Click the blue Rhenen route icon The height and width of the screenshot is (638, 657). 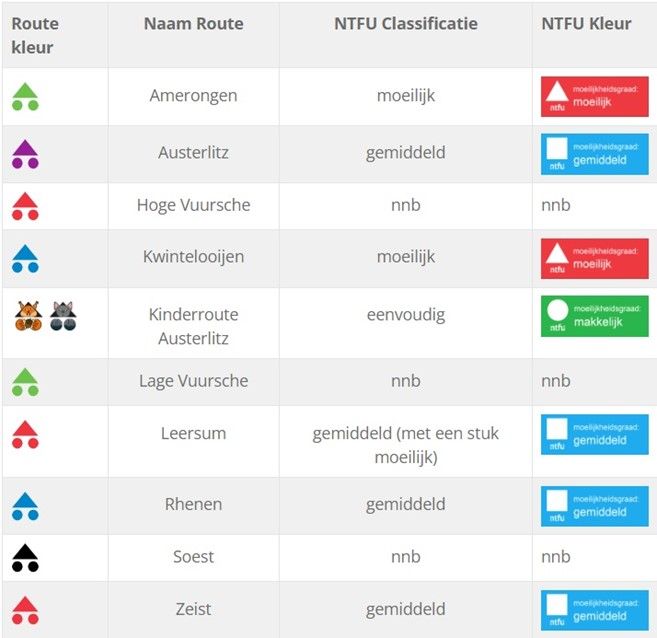[x=25, y=506]
